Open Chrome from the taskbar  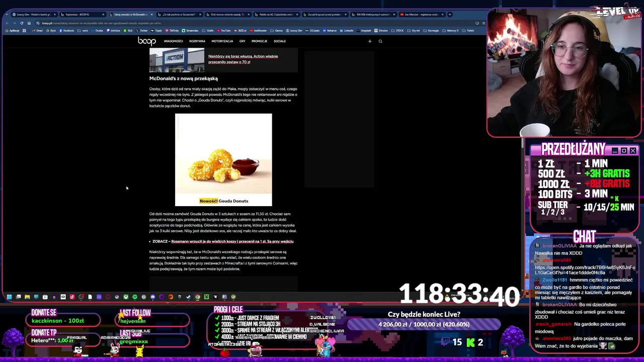(x=197, y=297)
